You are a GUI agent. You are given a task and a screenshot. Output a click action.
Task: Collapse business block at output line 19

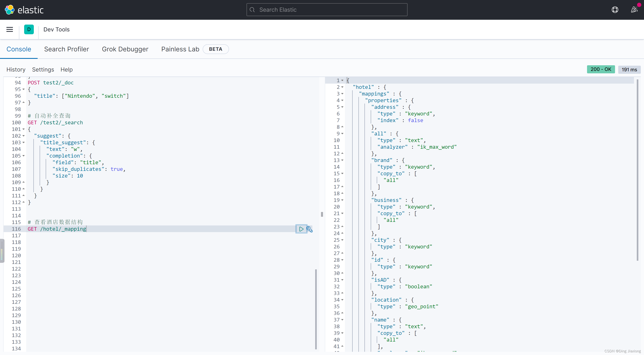pos(342,200)
